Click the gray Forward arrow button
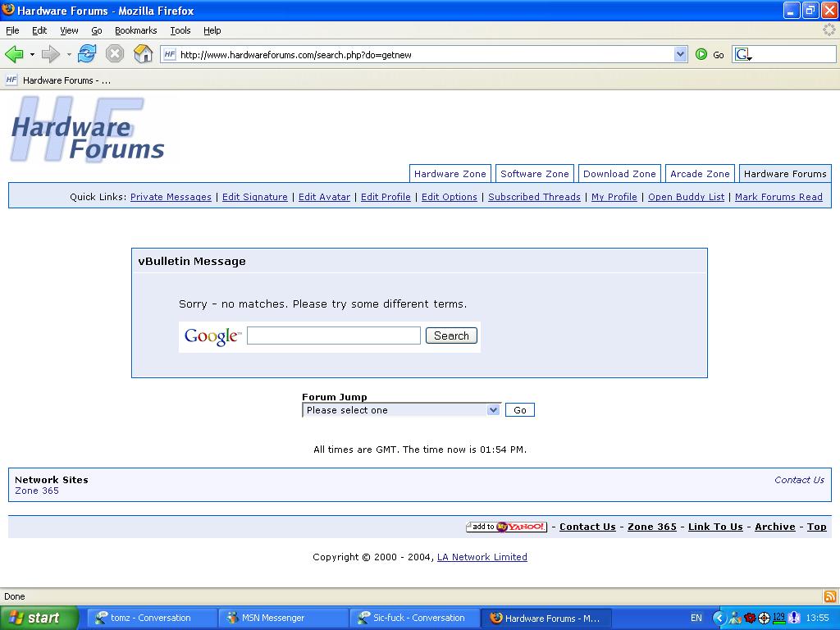This screenshot has width=840, height=630. click(x=50, y=54)
